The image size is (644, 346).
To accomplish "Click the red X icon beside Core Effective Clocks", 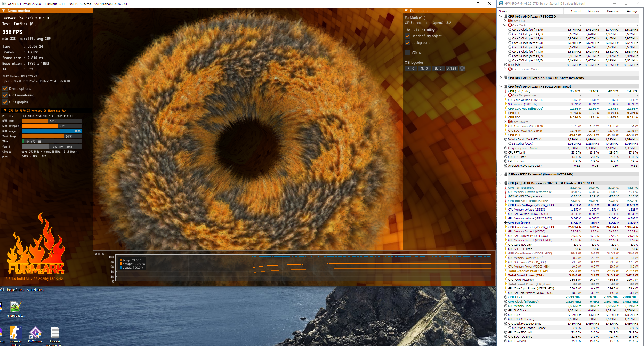I will click(x=510, y=69).
